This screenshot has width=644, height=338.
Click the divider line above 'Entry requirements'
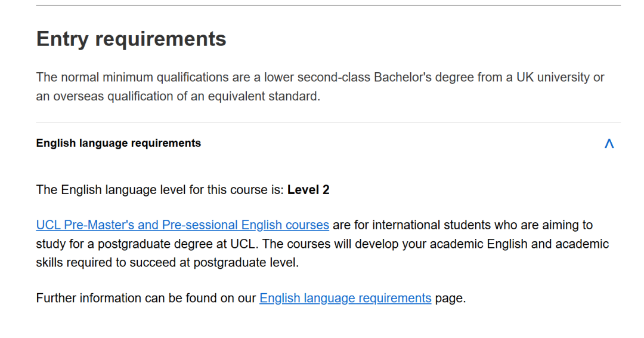[x=328, y=5]
